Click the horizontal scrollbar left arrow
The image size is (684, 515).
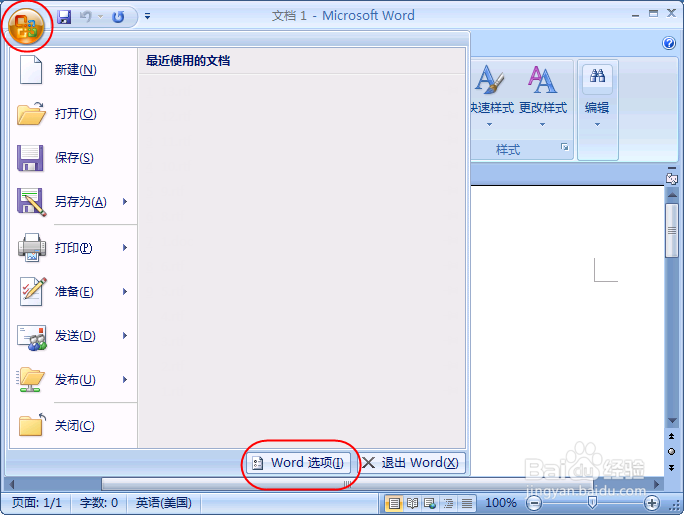coord(11,484)
